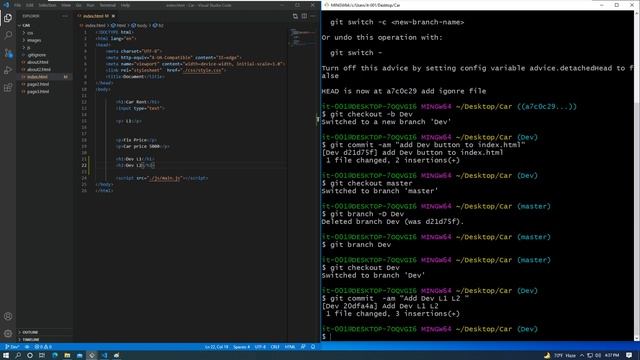This screenshot has width=640, height=360.
Task: Open the Edit menu
Action: pos(29,5)
